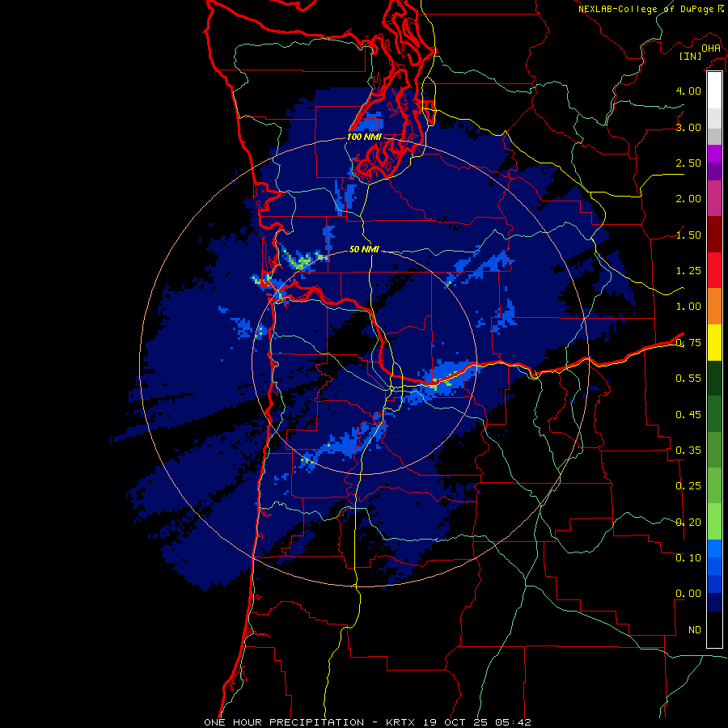This screenshot has width=728, height=728.
Task: Select the bright red legend swatch
Action: 714,270
